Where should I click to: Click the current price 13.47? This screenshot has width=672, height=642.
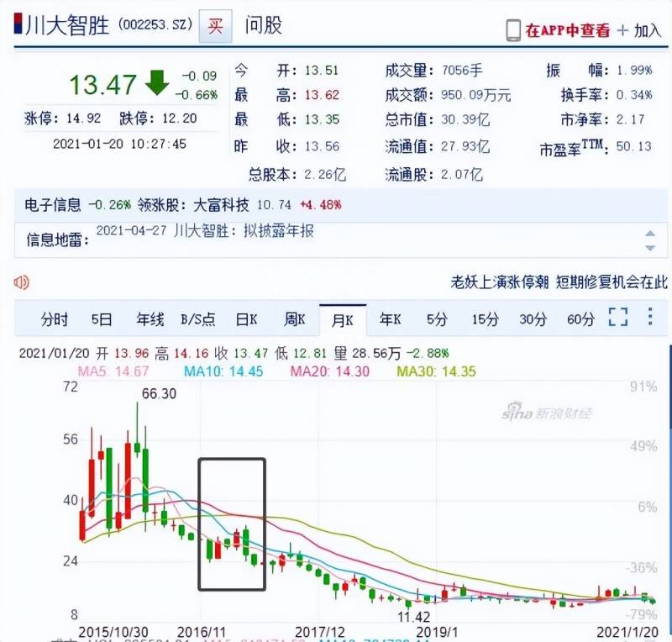tap(102, 85)
